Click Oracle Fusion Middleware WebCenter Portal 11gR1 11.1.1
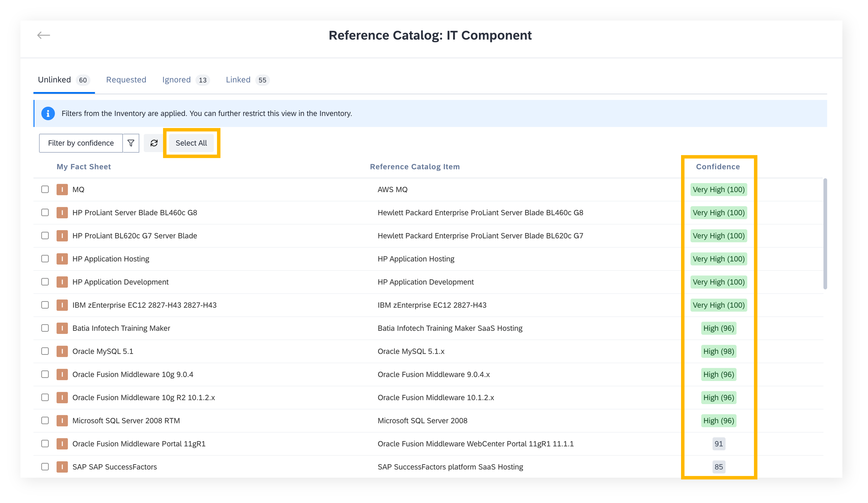Image resolution: width=868 pixels, height=503 pixels. click(476, 444)
